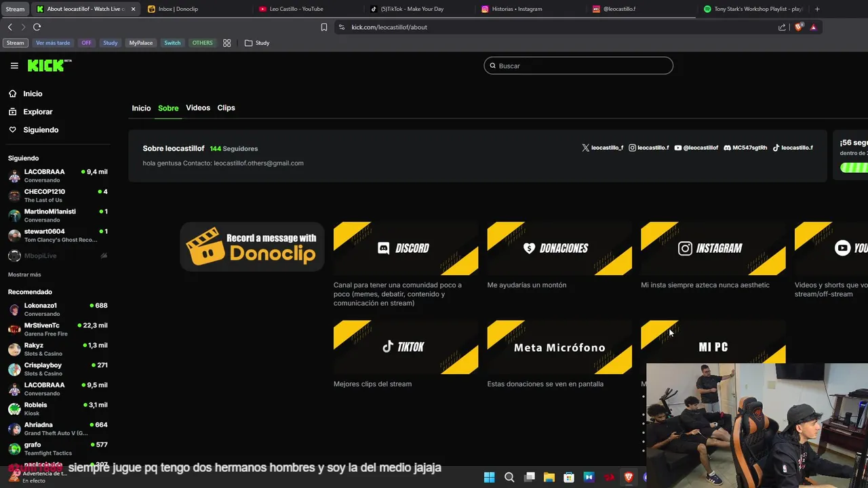
Task: Open the Kick hamburger menu
Action: tap(14, 66)
